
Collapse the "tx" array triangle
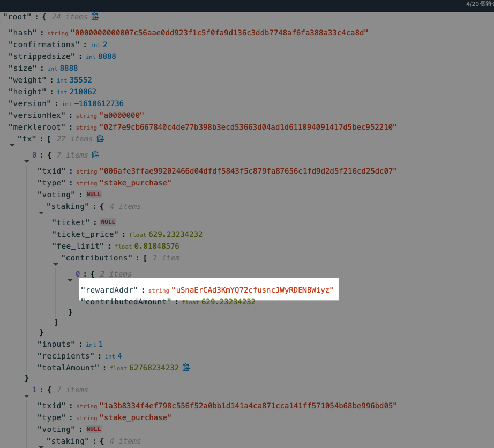12,145
